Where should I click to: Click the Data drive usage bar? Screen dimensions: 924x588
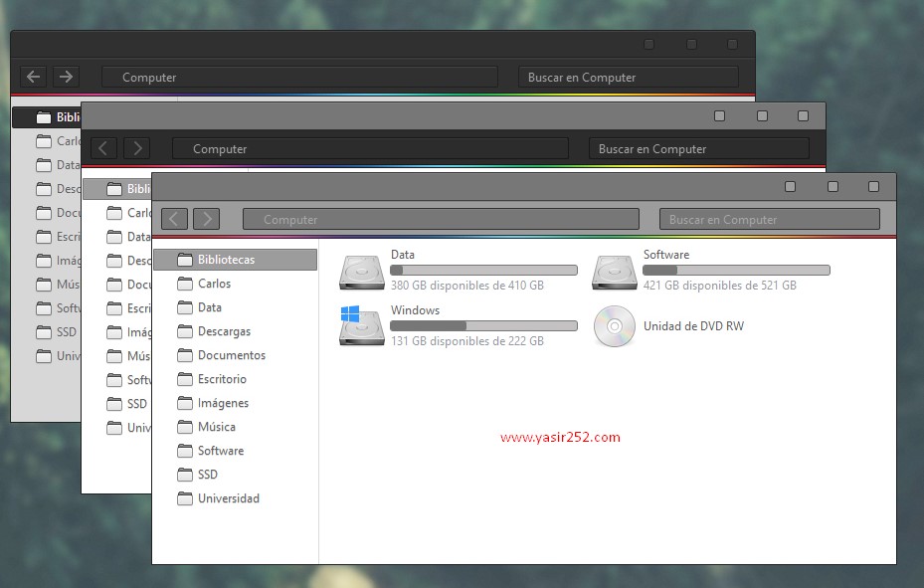coord(483,270)
